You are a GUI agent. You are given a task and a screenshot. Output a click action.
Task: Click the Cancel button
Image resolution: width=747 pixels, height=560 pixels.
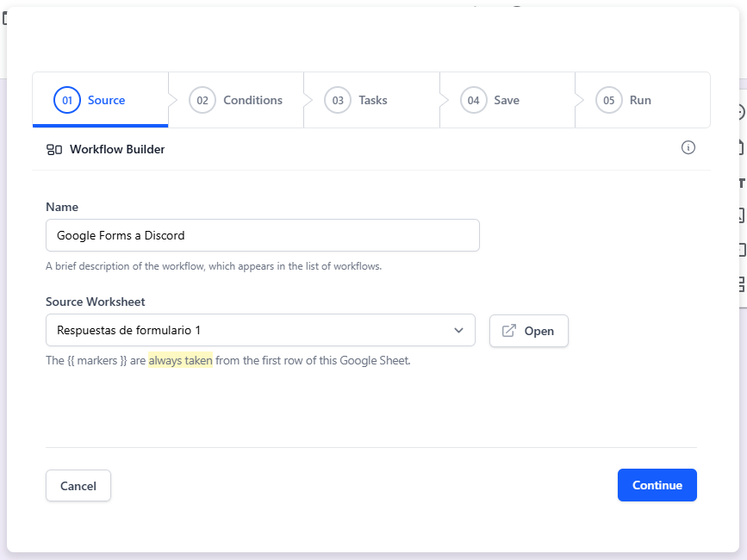click(x=78, y=485)
